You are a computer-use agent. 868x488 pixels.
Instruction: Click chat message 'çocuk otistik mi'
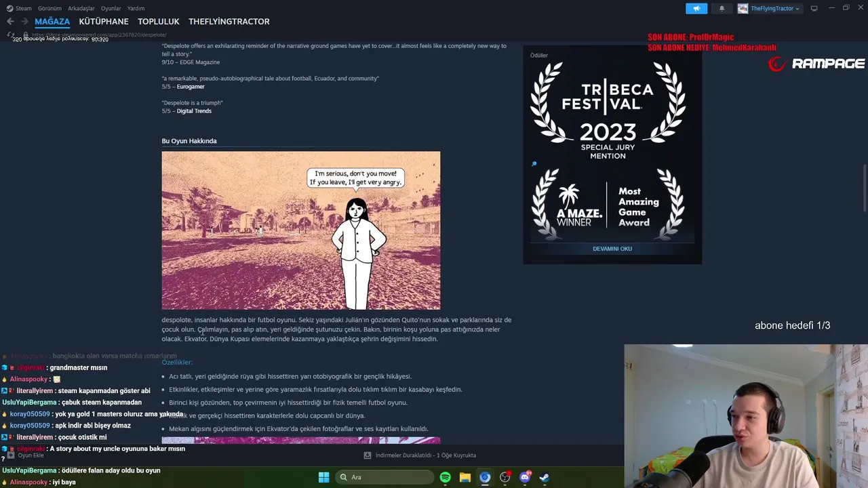coord(82,437)
